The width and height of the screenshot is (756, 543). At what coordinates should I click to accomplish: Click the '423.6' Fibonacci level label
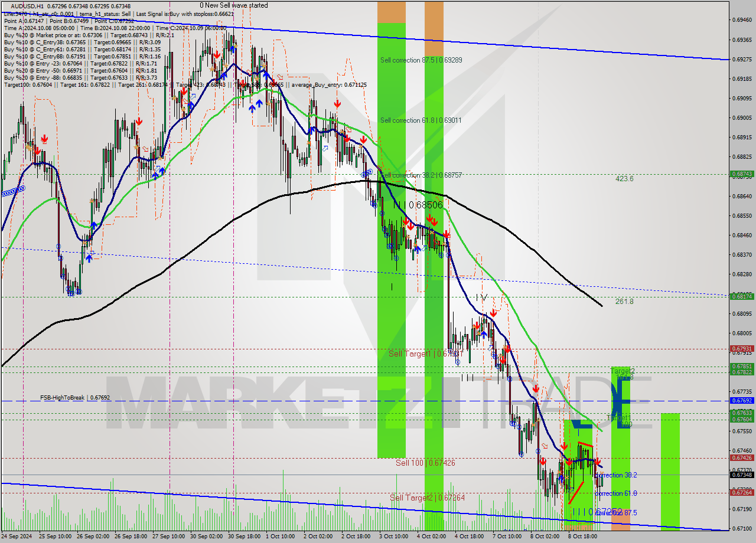pos(624,178)
